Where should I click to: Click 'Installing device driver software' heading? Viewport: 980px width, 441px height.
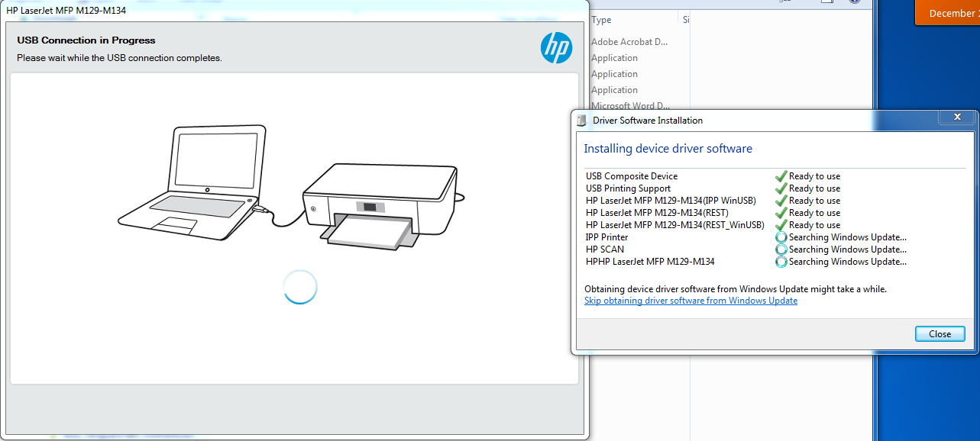click(x=668, y=149)
